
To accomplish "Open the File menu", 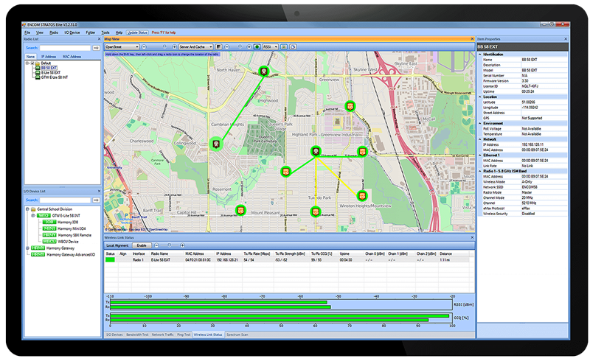I will [x=27, y=32].
